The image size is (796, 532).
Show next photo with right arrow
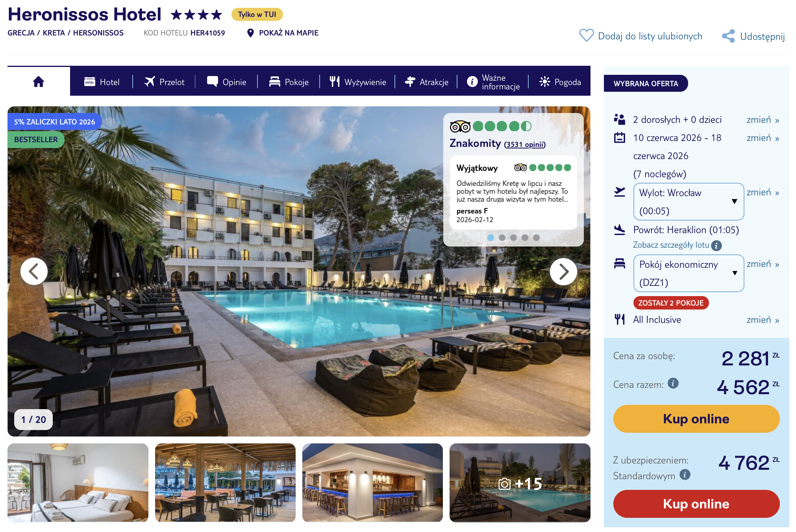pos(563,271)
